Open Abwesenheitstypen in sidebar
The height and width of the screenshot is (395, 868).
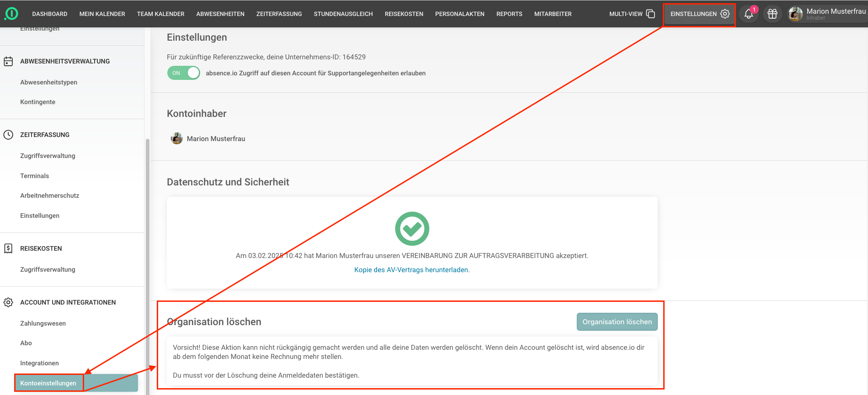point(48,82)
